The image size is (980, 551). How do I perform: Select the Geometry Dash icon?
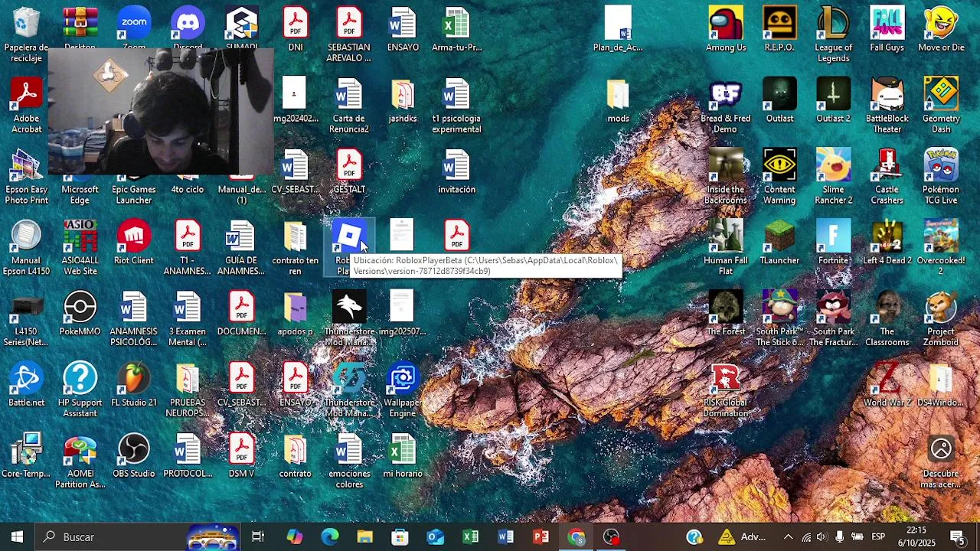click(x=941, y=106)
